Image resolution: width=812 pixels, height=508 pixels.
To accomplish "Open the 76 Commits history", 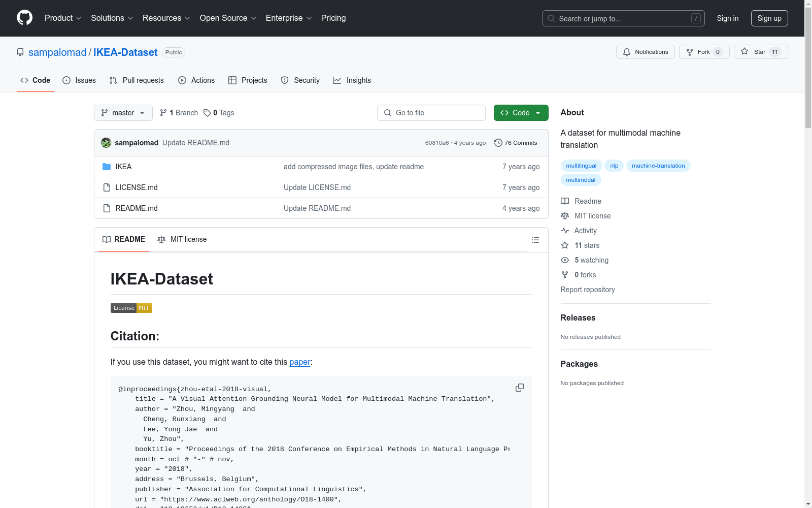I will point(516,143).
